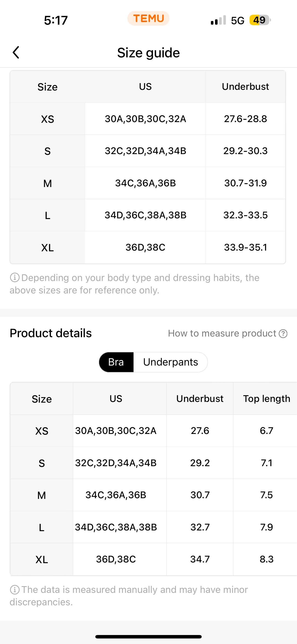Tap the info icon beside body type note

click(15, 278)
